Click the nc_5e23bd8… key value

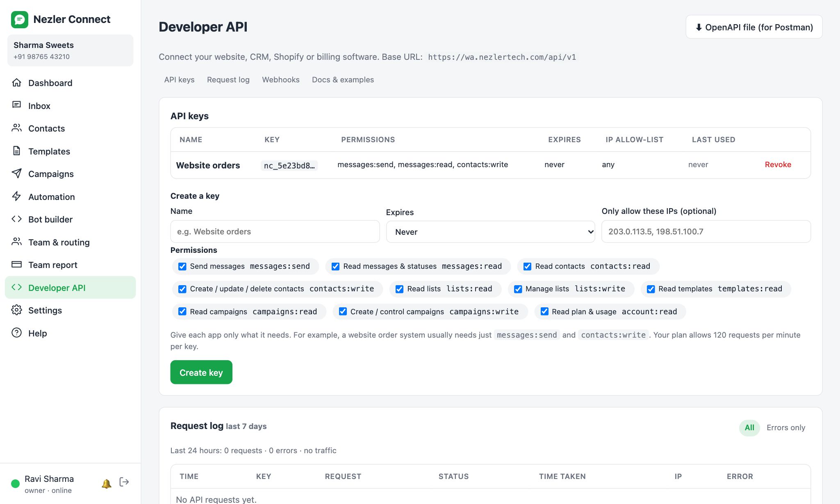(289, 166)
